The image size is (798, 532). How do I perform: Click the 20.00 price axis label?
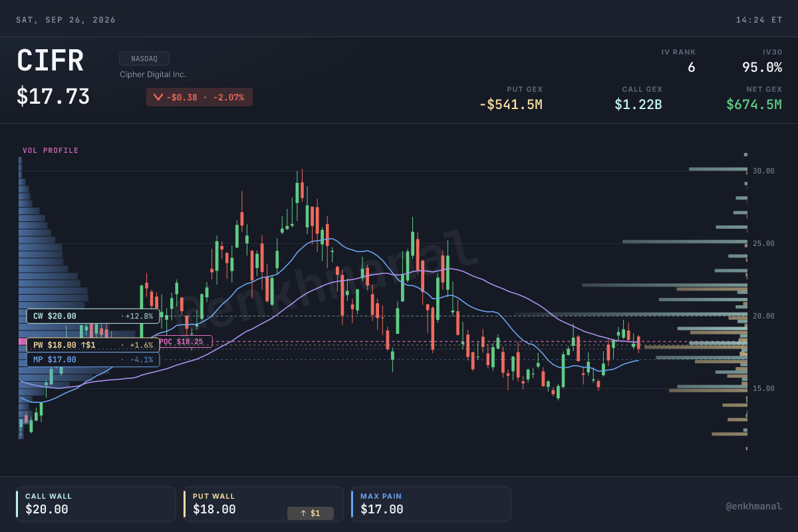click(x=763, y=316)
